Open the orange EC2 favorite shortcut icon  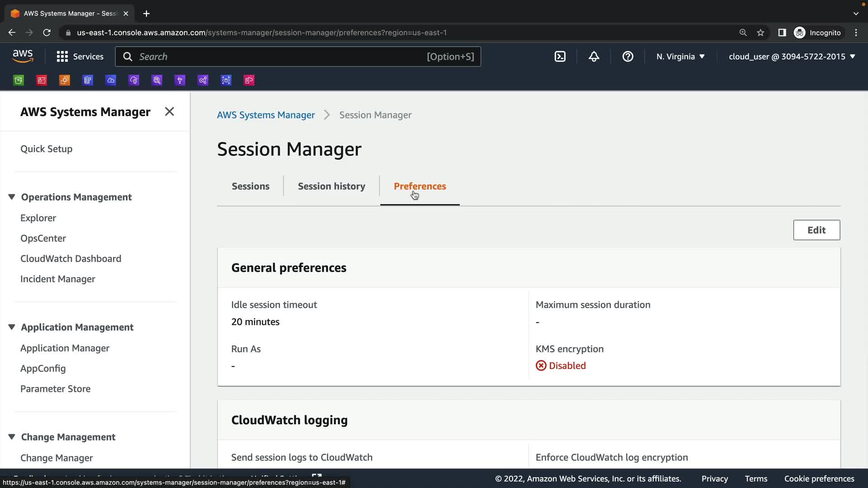click(65, 80)
